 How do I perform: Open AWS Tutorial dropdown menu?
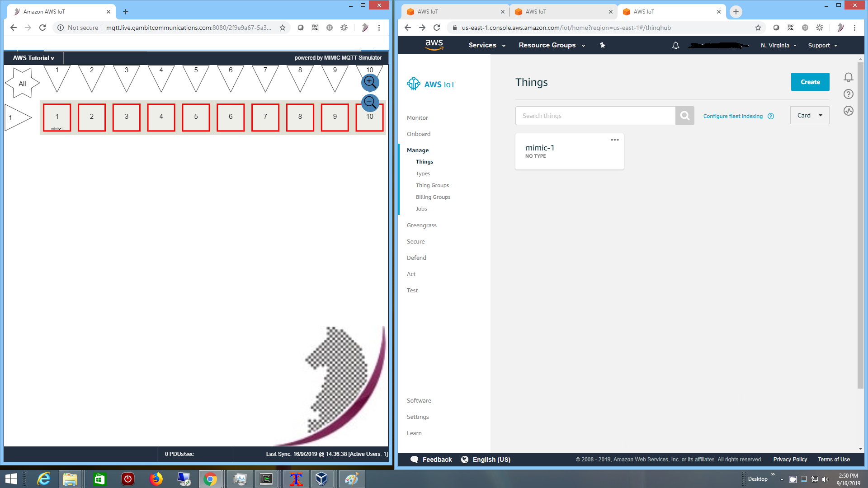[33, 58]
